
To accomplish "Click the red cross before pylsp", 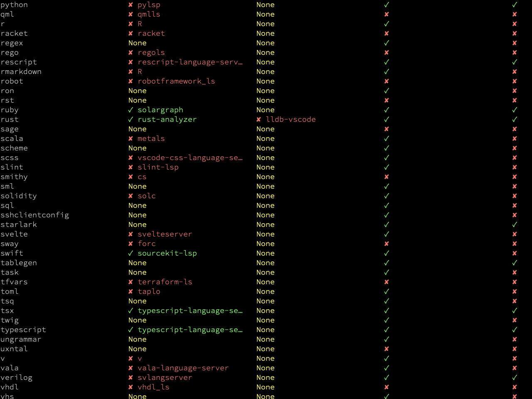I will point(131,5).
